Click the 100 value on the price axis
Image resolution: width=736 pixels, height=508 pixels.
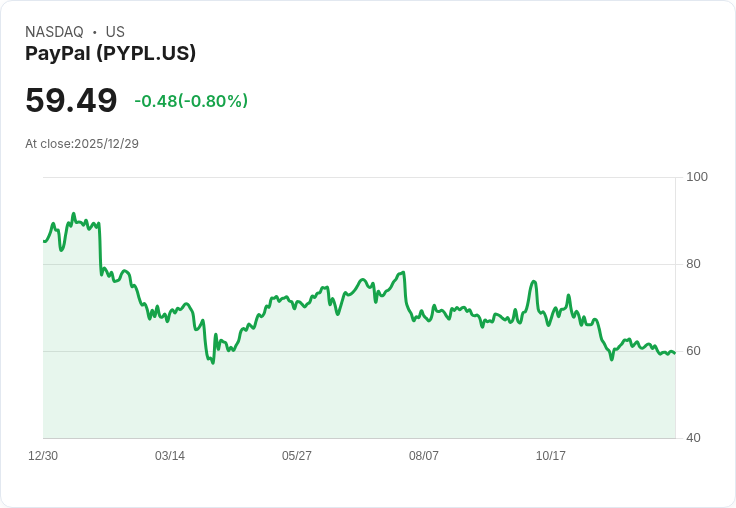697,177
